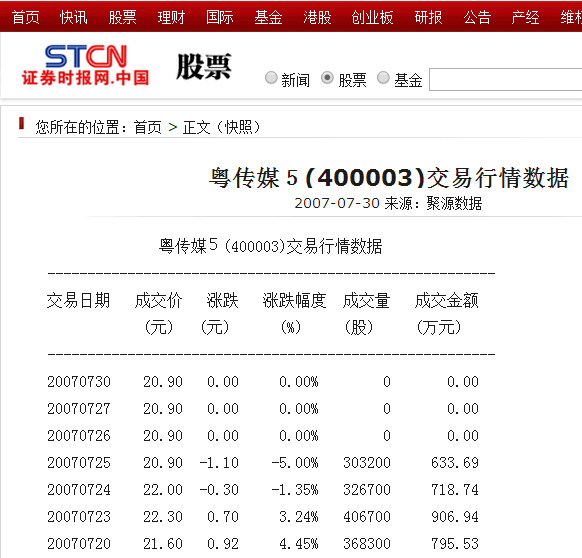582x558 pixels.
Task: Click the amount value 795.53
Action: point(455,544)
